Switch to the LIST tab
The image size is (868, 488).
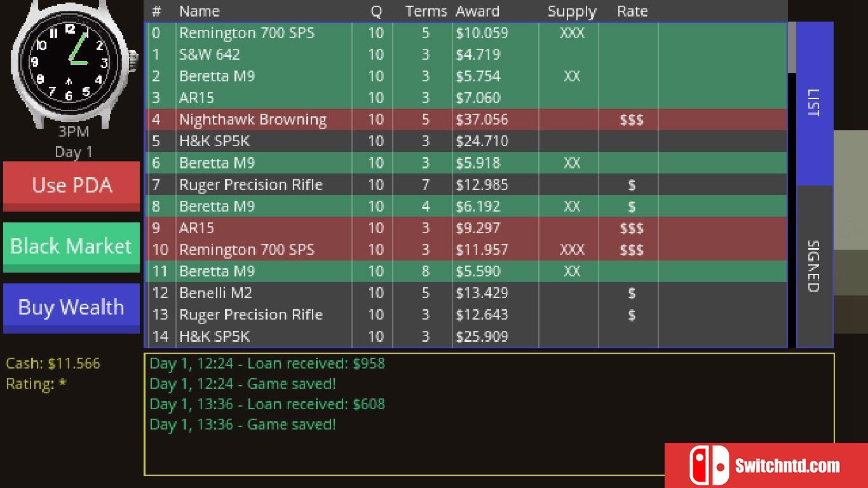click(814, 104)
